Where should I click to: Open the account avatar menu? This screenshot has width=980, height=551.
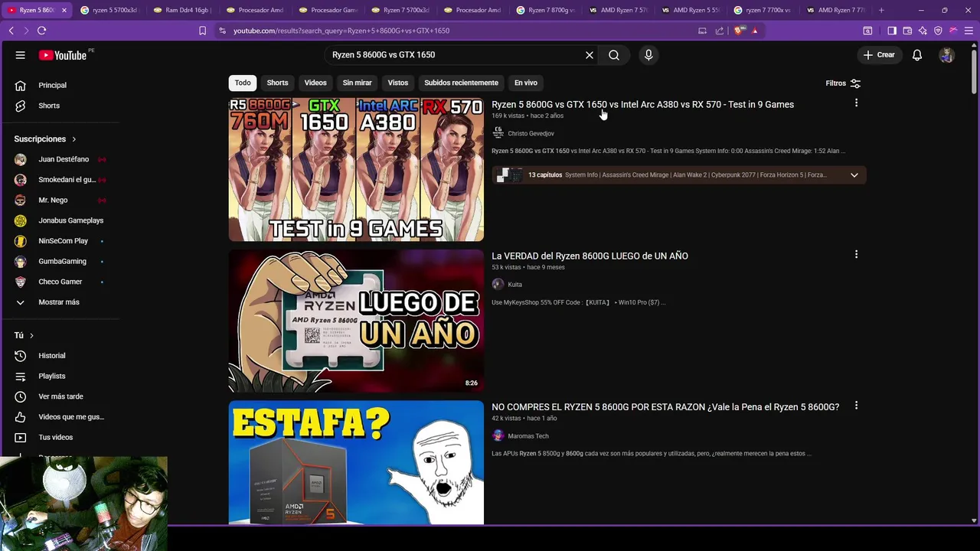click(x=947, y=55)
